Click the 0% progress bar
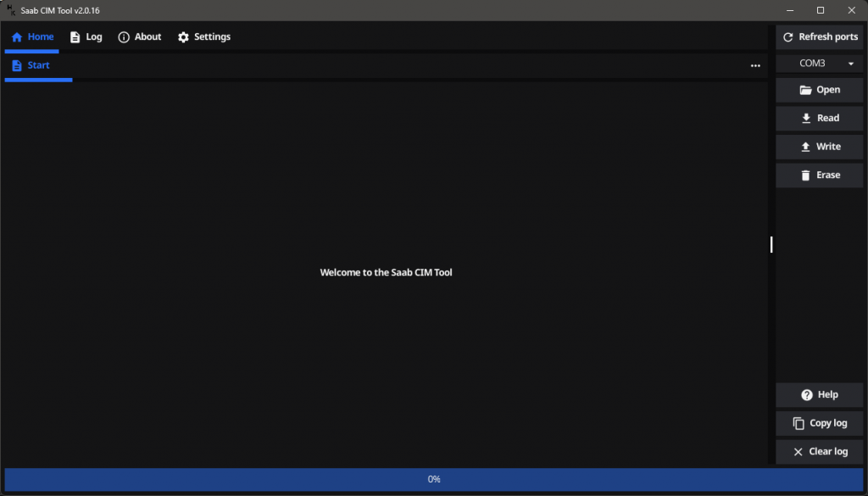This screenshot has width=868, height=496. pos(434,479)
